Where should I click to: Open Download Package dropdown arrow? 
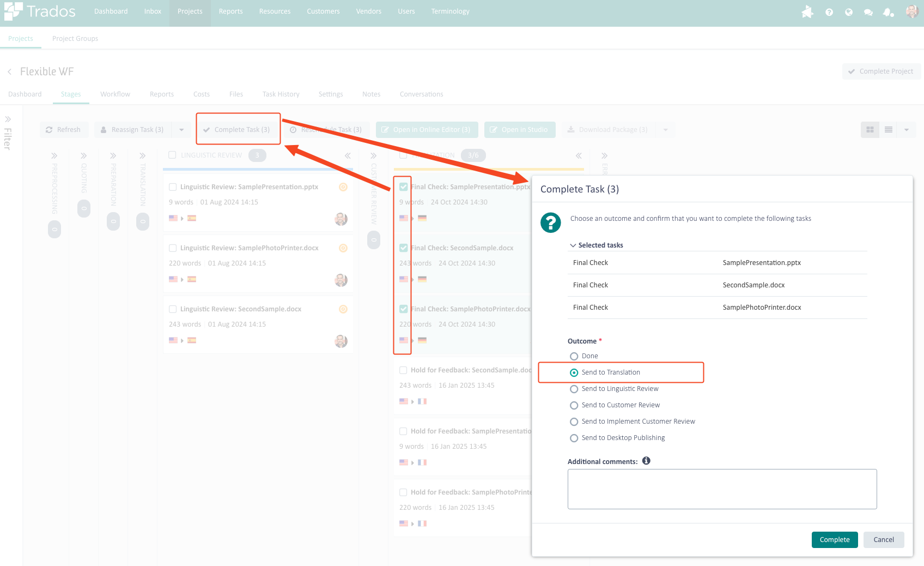665,130
